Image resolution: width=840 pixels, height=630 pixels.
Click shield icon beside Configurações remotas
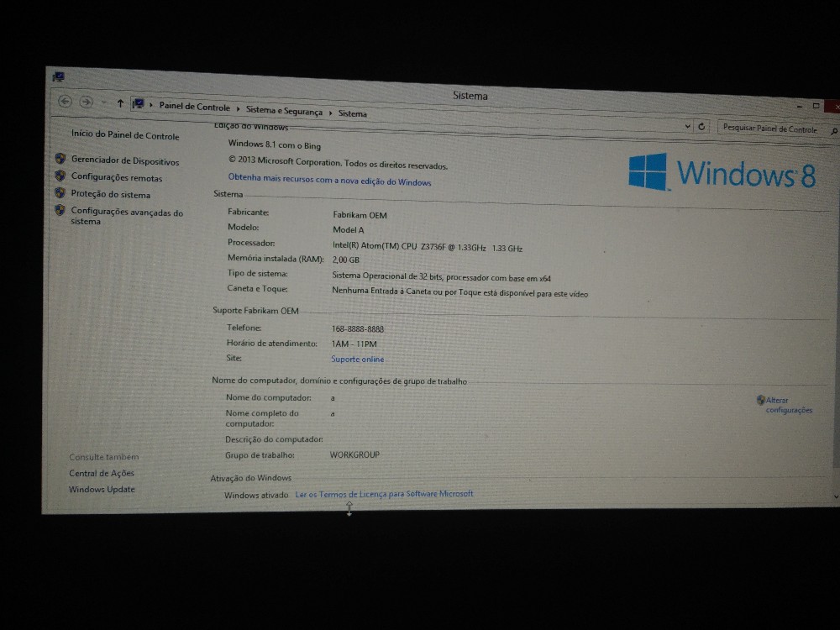point(60,176)
